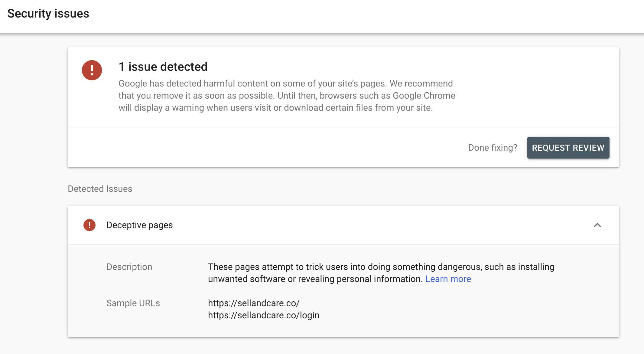Image resolution: width=644 pixels, height=354 pixels.
Task: Open the sample URL https://sellandcare.co/
Action: click(253, 303)
